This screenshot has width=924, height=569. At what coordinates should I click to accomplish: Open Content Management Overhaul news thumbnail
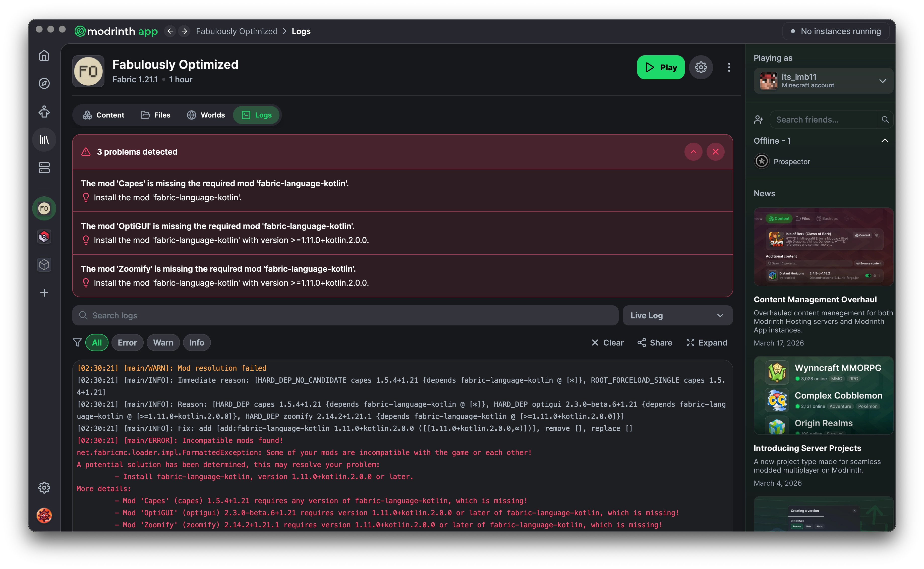(824, 247)
